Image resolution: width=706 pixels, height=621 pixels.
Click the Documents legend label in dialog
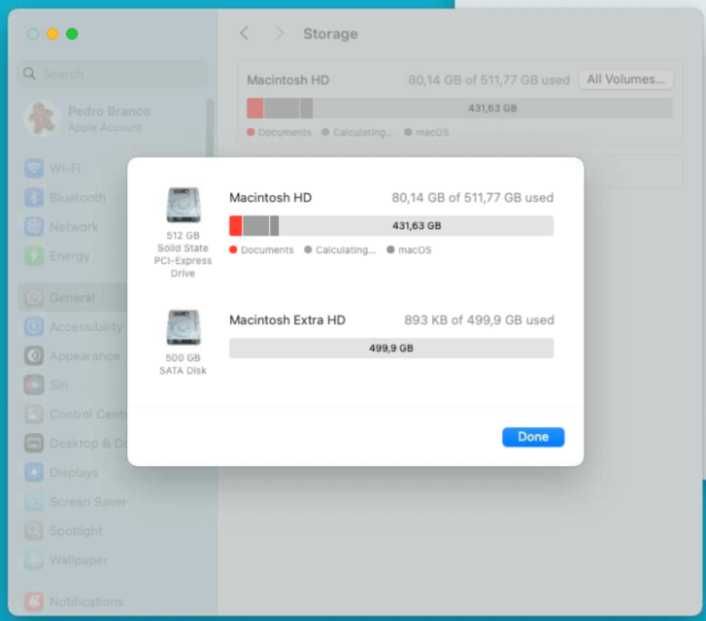[x=267, y=250]
